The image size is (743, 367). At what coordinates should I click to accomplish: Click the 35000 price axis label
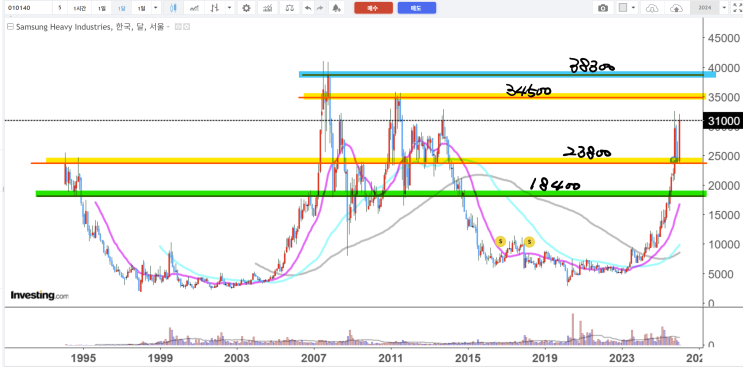724,97
